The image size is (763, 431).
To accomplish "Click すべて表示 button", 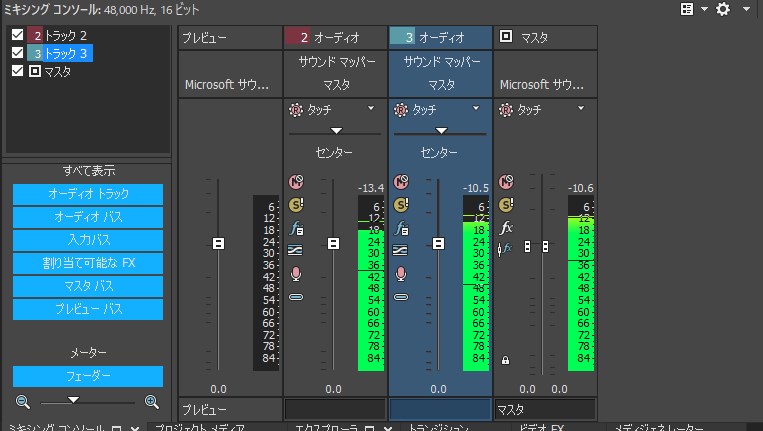I will pyautogui.click(x=89, y=171).
